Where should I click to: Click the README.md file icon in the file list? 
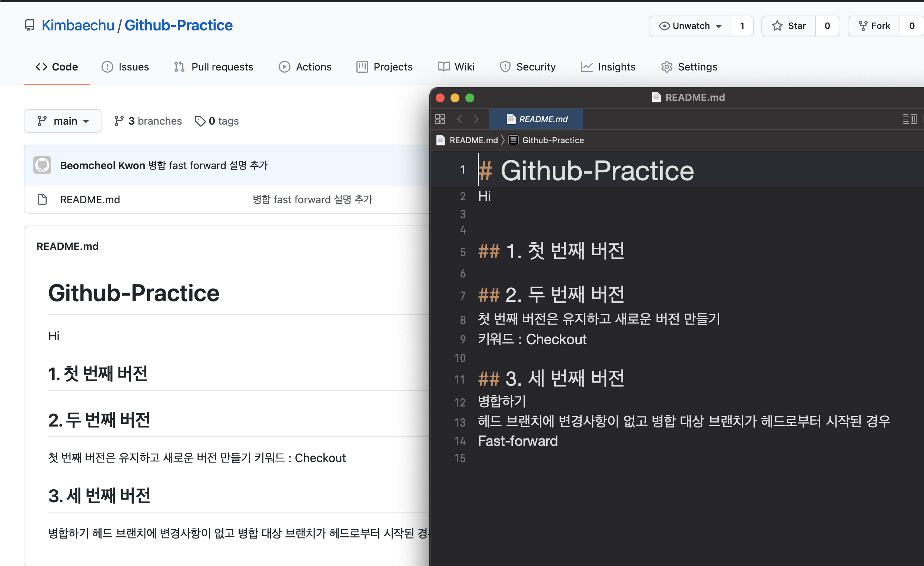point(42,199)
